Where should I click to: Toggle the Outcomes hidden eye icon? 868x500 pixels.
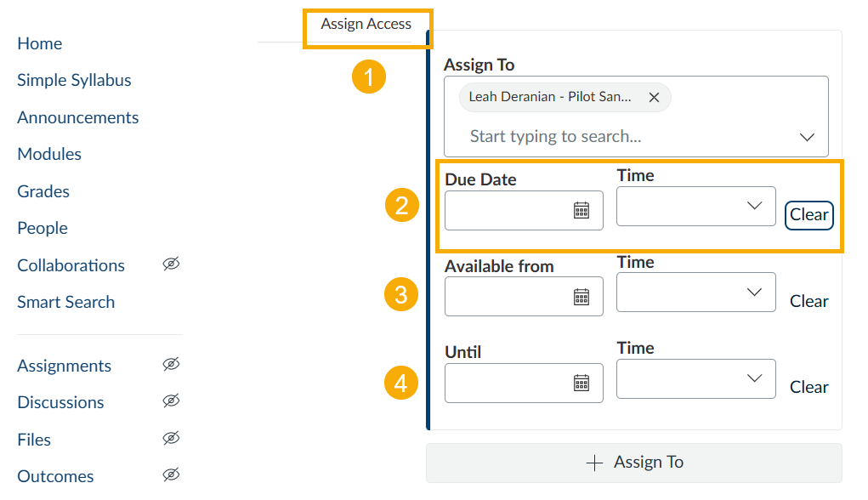[171, 475]
